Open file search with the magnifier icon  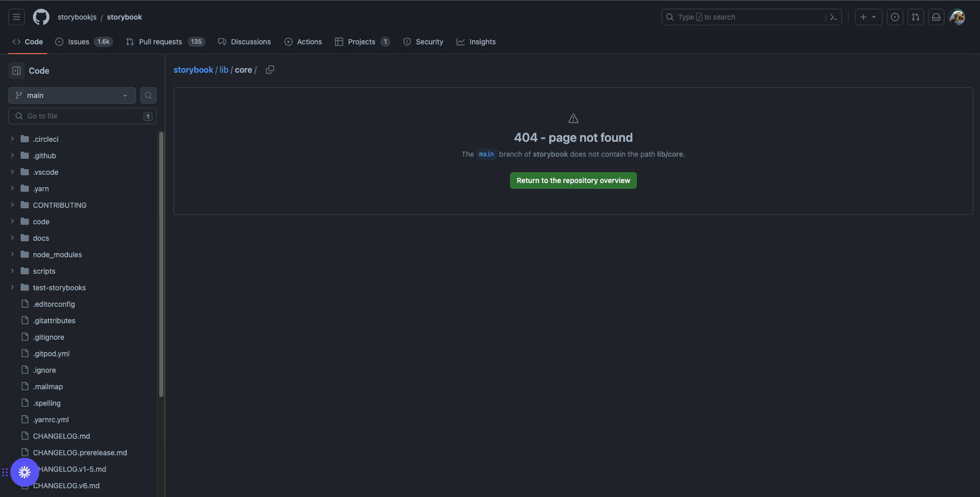(148, 95)
